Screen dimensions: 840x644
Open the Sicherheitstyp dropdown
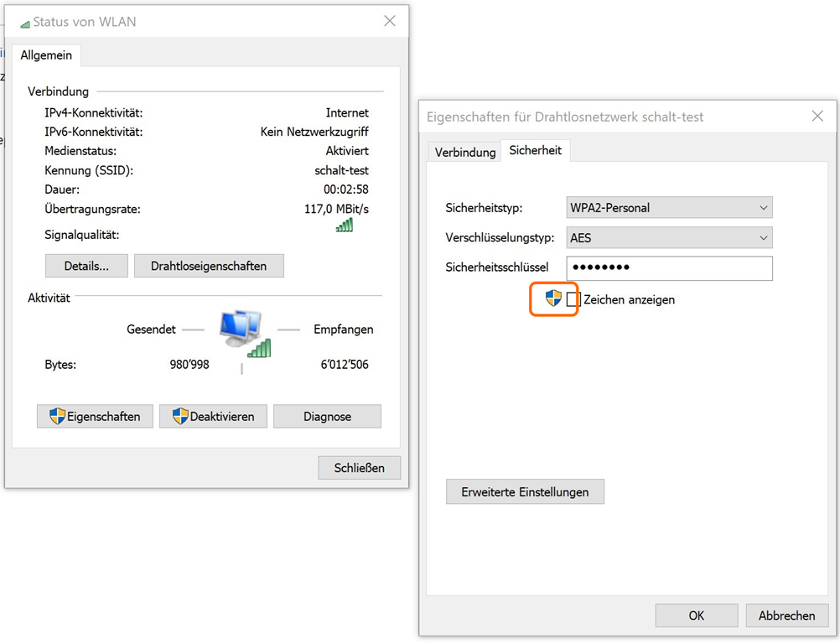669,207
